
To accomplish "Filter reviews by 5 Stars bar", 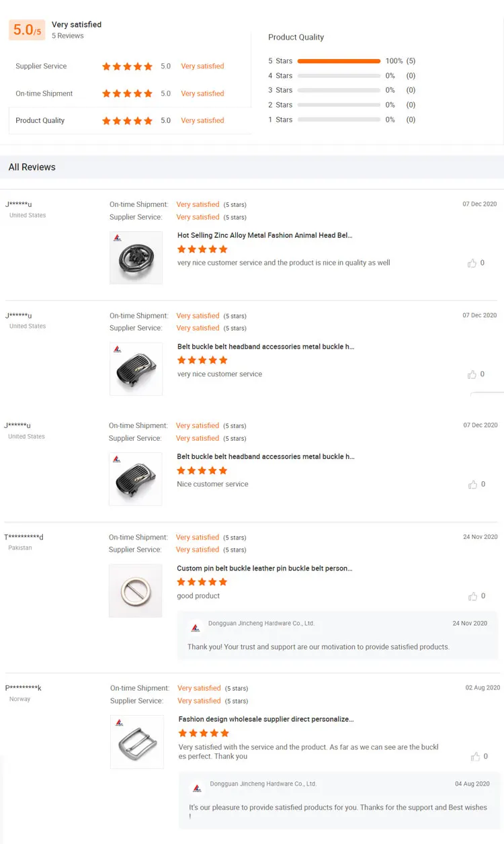I will pos(339,61).
